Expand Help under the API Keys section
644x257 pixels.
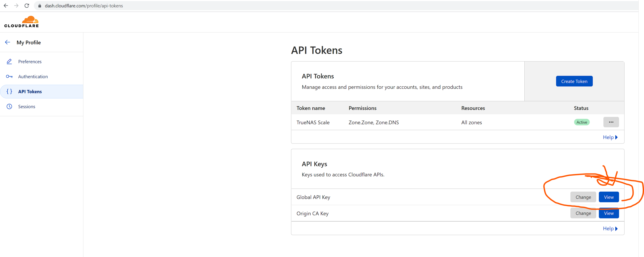[x=610, y=229]
